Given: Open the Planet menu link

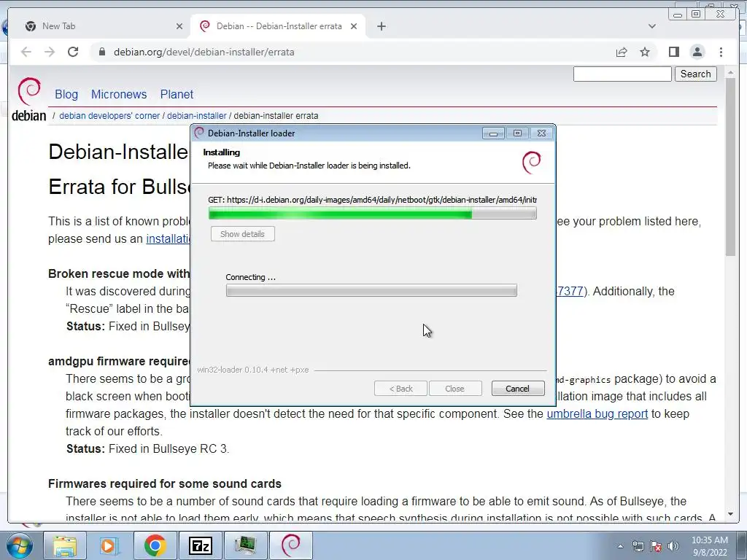Looking at the screenshot, I should point(177,94).
